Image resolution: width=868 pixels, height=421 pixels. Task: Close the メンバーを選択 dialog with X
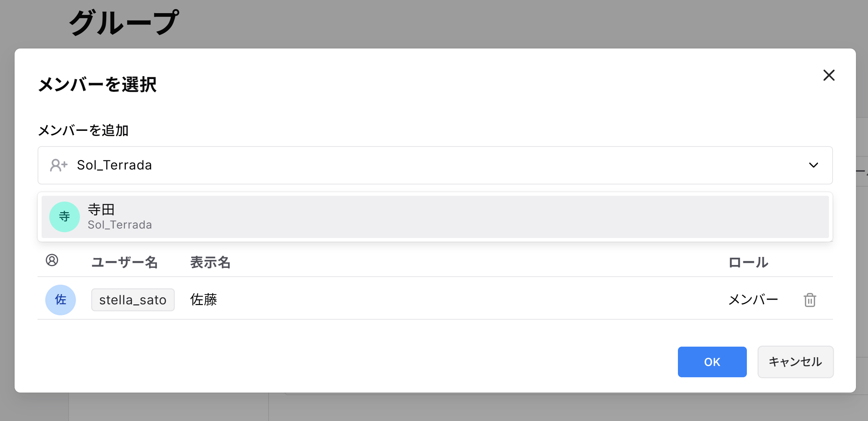click(829, 75)
